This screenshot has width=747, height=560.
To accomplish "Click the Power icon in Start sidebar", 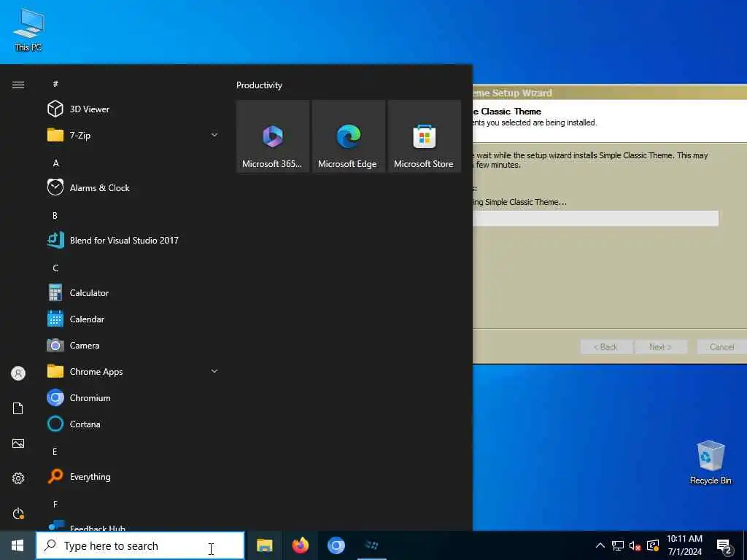I will (x=18, y=513).
